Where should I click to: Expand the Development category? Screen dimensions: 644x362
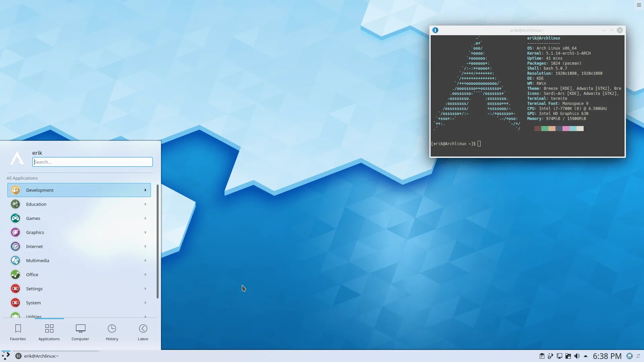(79, 190)
